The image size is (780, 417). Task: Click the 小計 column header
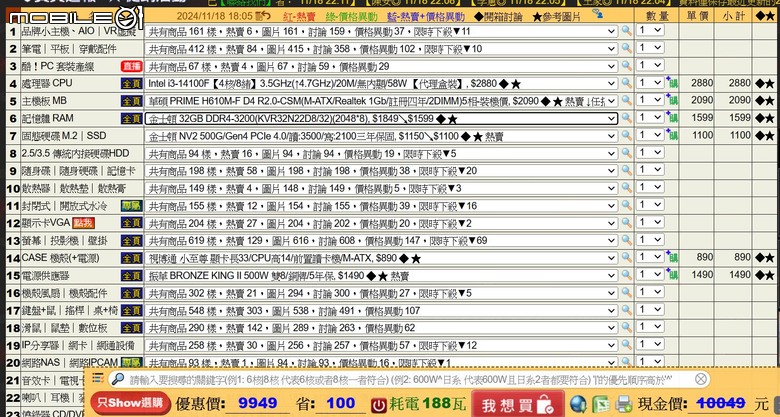tap(734, 16)
